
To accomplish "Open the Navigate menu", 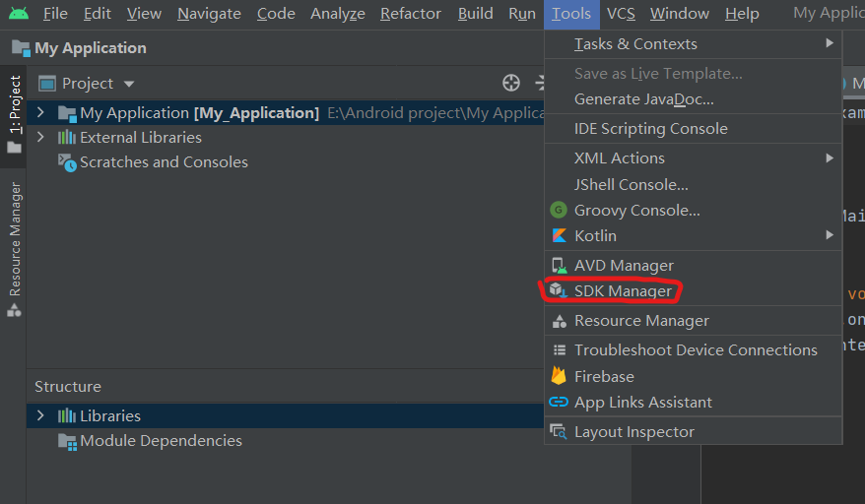I will [x=209, y=13].
